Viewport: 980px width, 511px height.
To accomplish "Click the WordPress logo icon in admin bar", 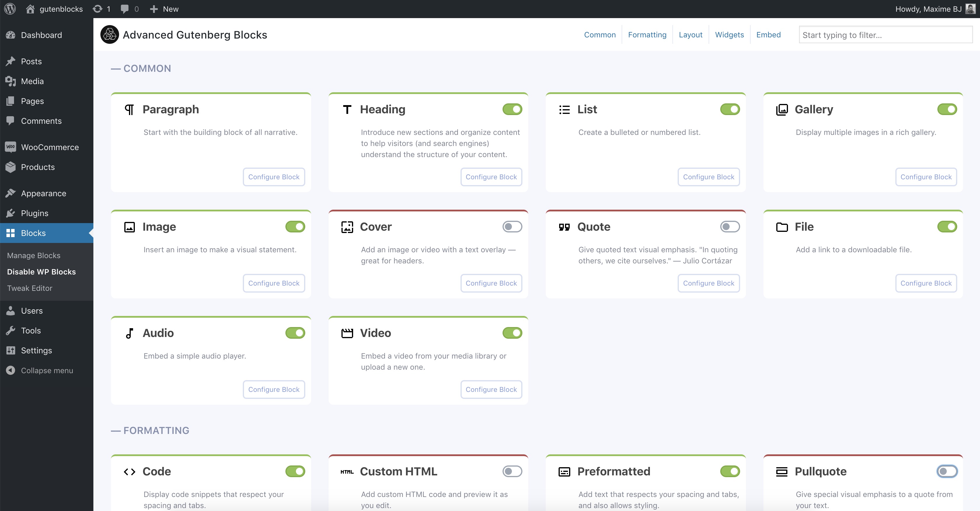I will click(x=10, y=9).
